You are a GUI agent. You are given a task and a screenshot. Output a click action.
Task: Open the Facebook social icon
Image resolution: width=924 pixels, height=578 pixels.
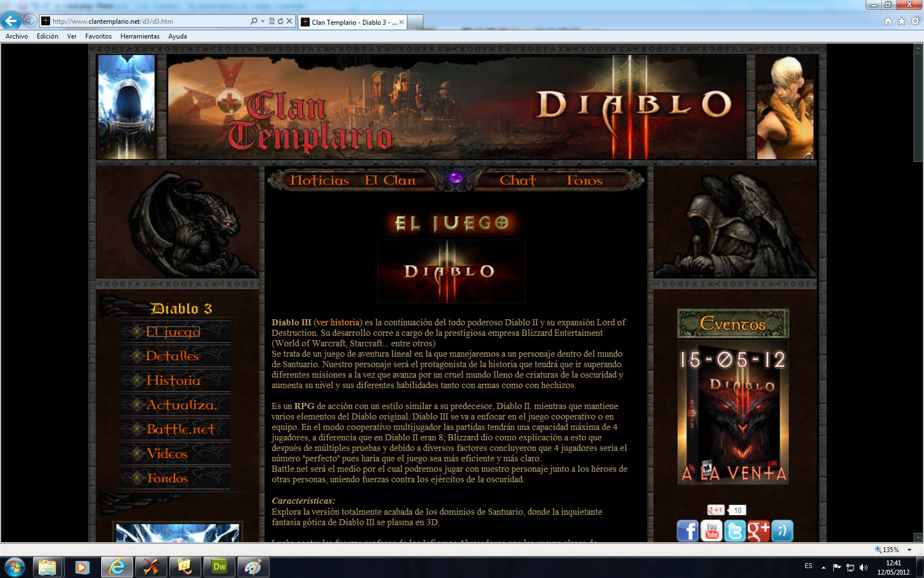[687, 531]
